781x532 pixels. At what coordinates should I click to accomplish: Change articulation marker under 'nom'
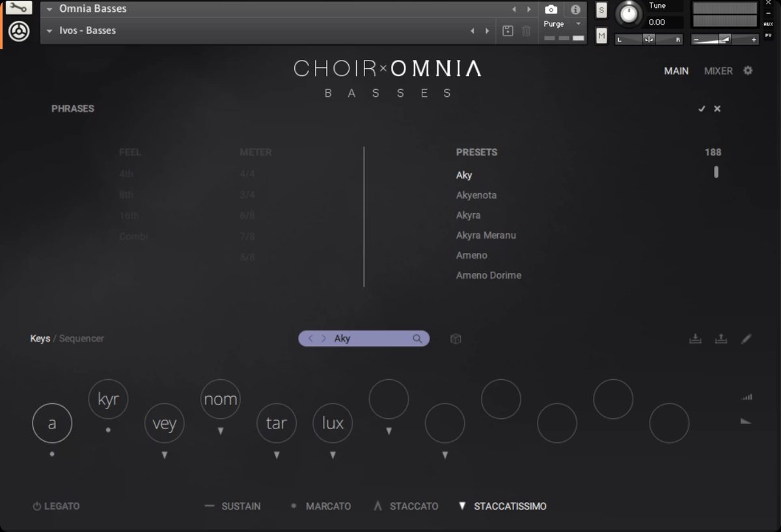pos(221,431)
